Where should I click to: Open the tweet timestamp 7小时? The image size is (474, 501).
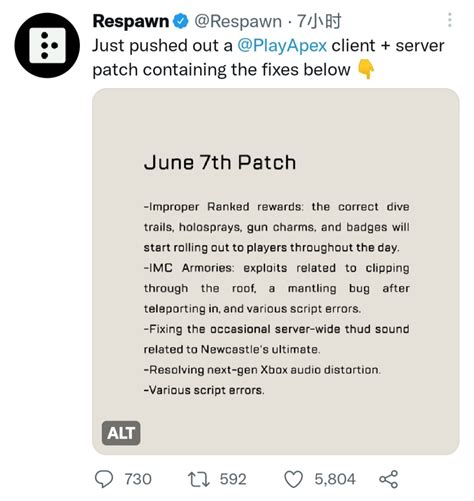pyautogui.click(x=319, y=21)
